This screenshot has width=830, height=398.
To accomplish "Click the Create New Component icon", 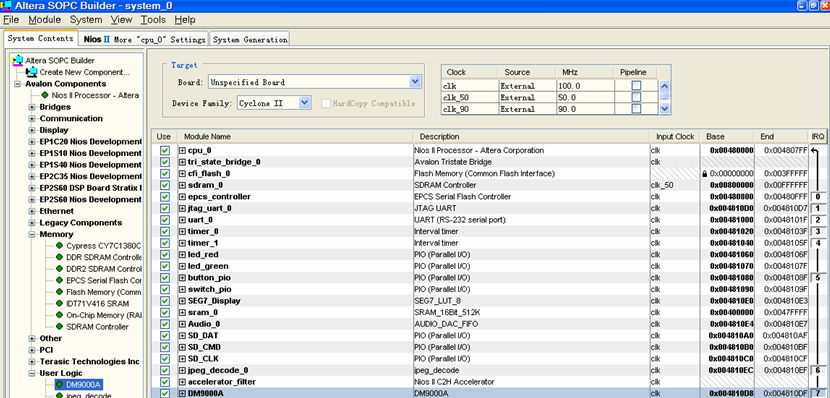I will 32,72.
